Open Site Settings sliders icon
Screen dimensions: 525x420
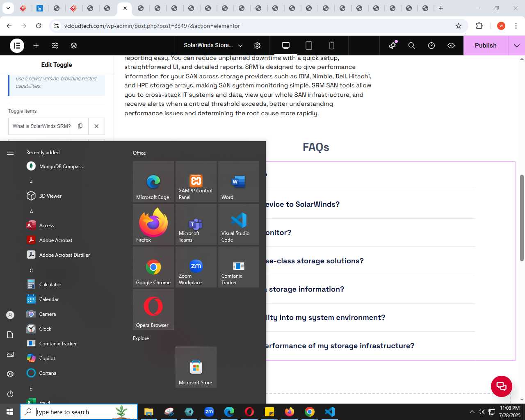coord(55,46)
